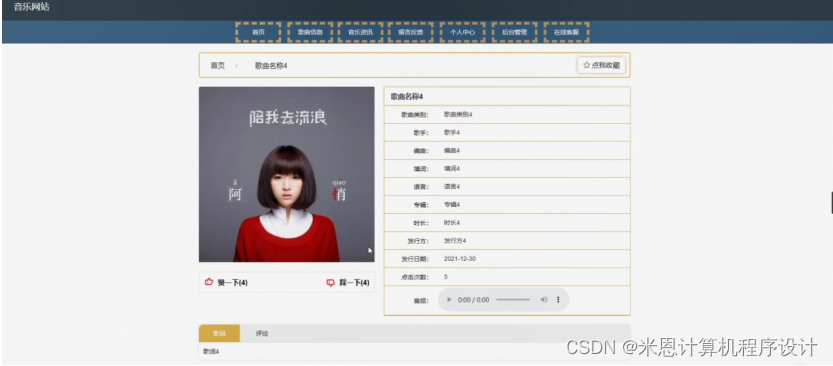Viewport: 833px width, 366px height.
Task: Click the 陪我去流浪 album cover image
Action: (x=287, y=174)
